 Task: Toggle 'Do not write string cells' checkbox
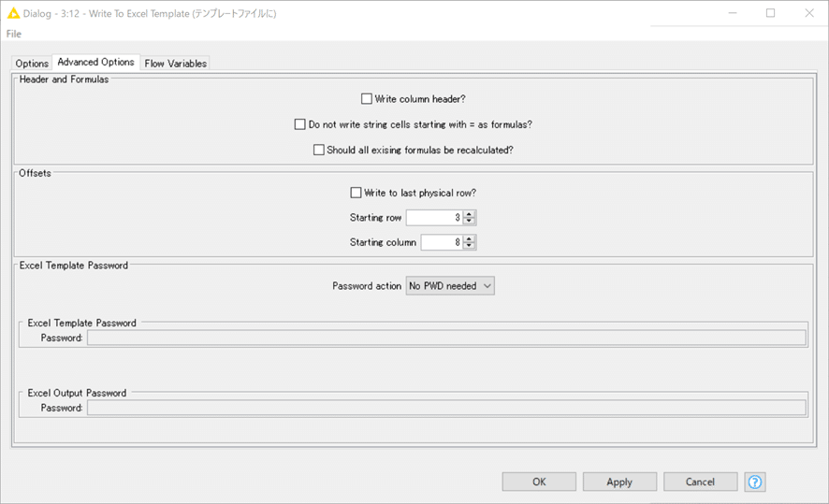(300, 124)
